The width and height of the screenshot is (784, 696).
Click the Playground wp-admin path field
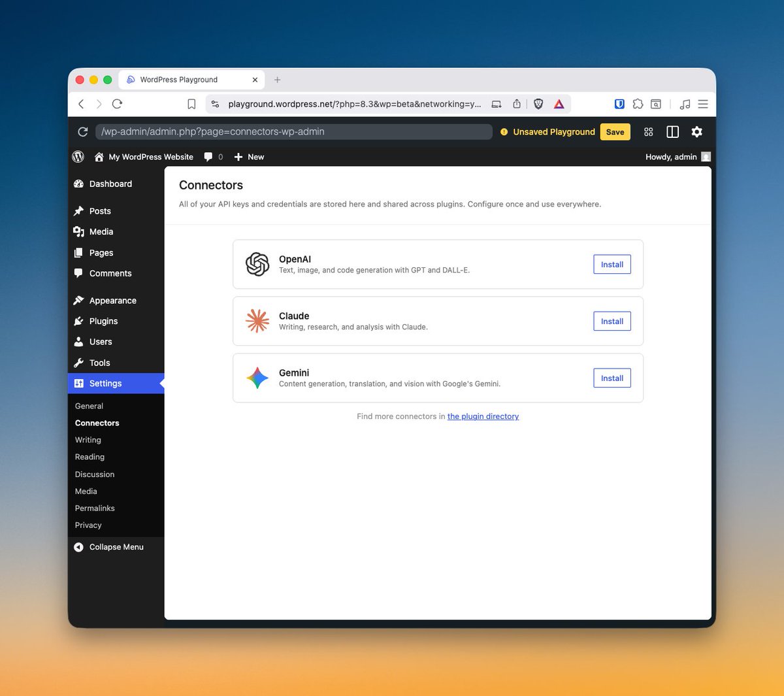[x=294, y=132]
